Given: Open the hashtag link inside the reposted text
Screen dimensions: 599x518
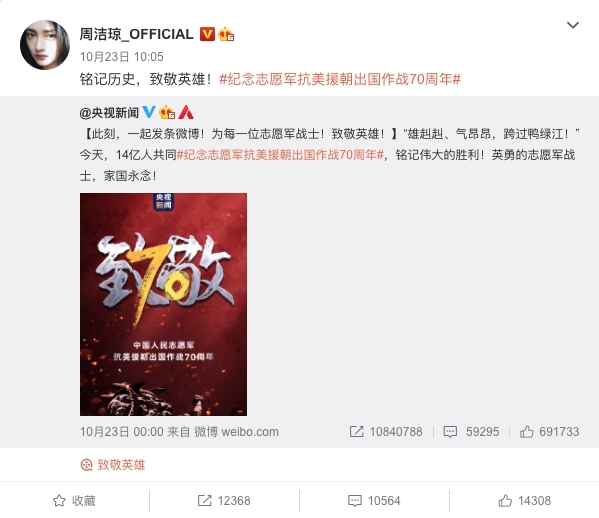Looking at the screenshot, I should [280, 155].
